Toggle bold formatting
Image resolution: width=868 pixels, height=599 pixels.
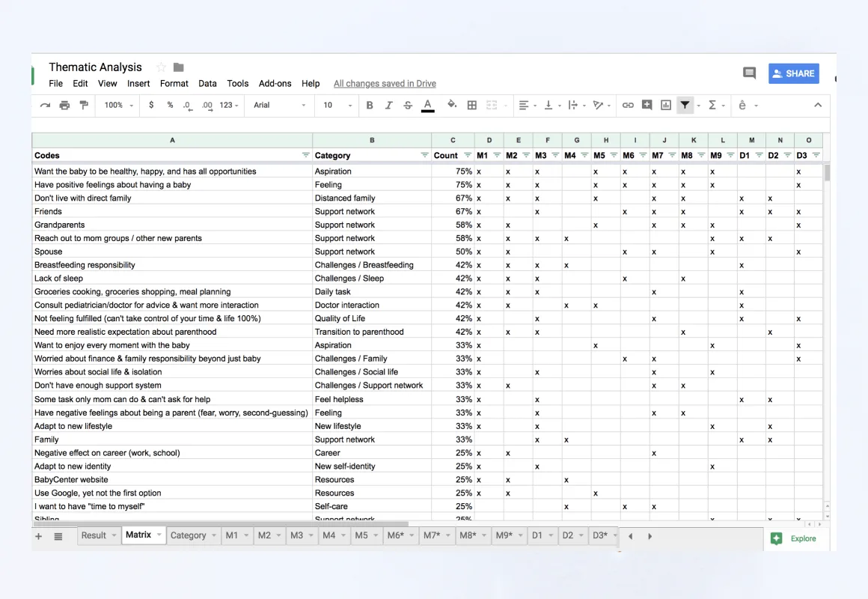click(x=369, y=105)
